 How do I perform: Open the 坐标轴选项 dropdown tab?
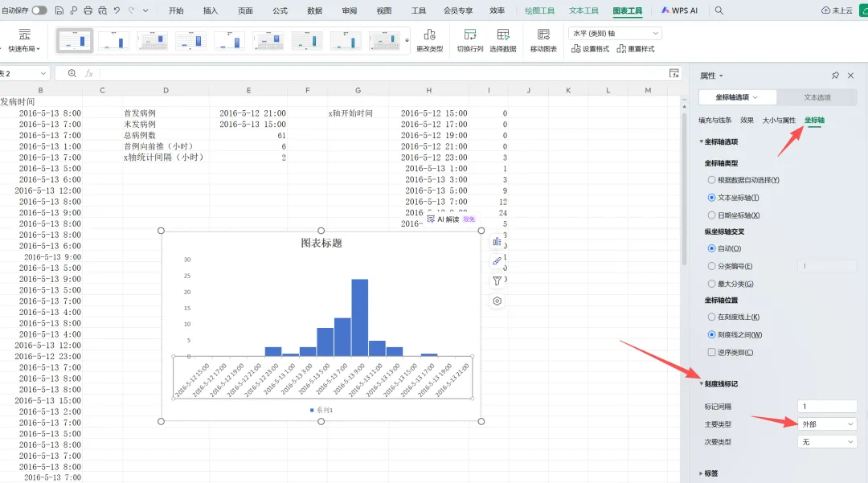click(x=737, y=97)
